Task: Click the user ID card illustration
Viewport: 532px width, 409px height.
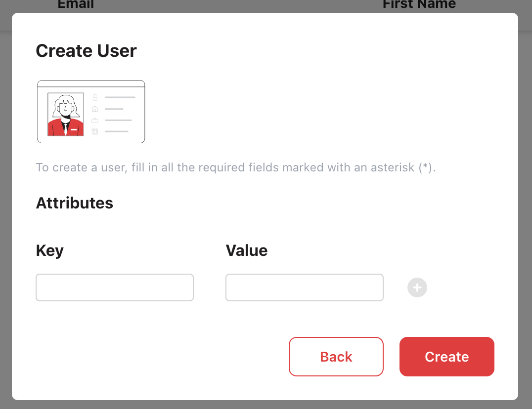Action: (91, 112)
